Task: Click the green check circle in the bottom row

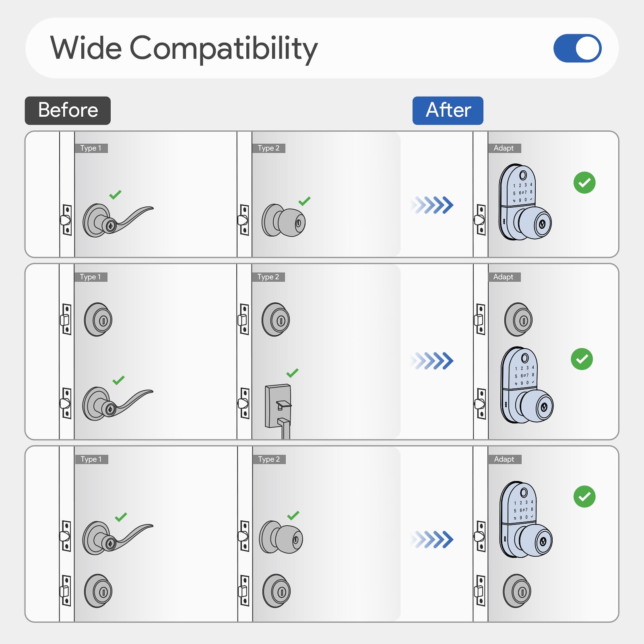Action: 584,497
